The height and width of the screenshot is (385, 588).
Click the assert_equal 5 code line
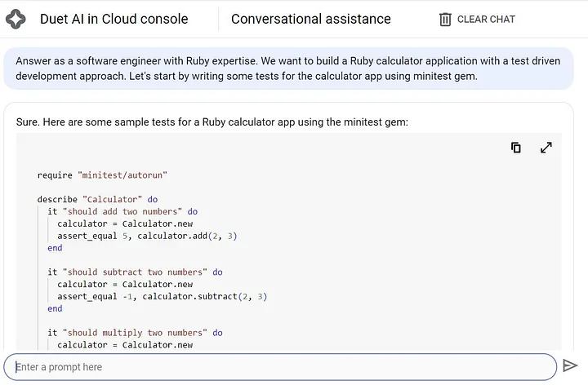tap(147, 236)
